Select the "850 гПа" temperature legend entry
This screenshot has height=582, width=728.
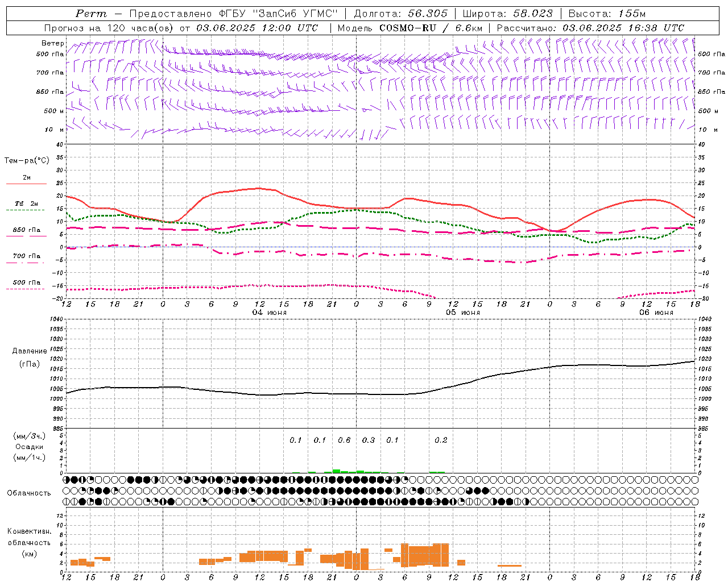pos(27,230)
